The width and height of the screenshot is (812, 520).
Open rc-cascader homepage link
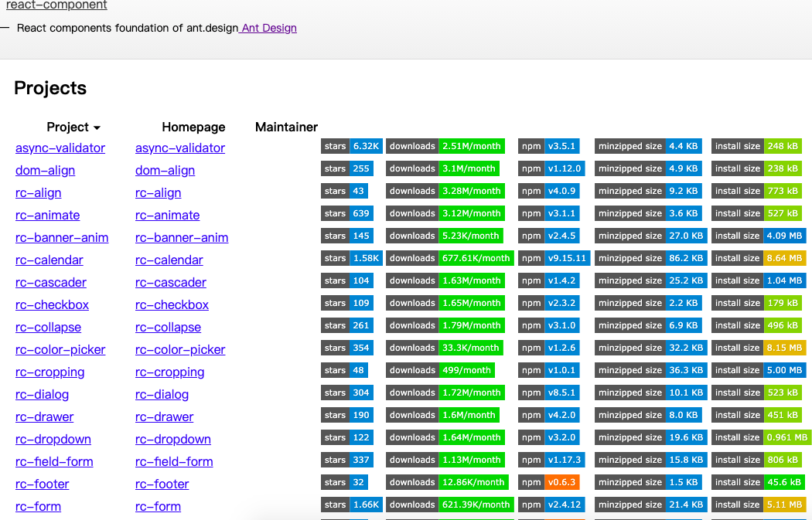click(170, 283)
